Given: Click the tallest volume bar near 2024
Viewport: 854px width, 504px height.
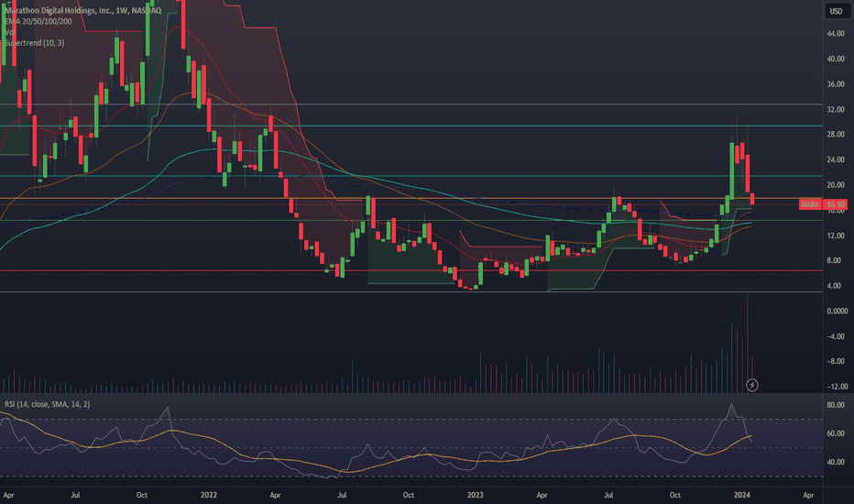Looking at the screenshot, I should pos(748,344).
